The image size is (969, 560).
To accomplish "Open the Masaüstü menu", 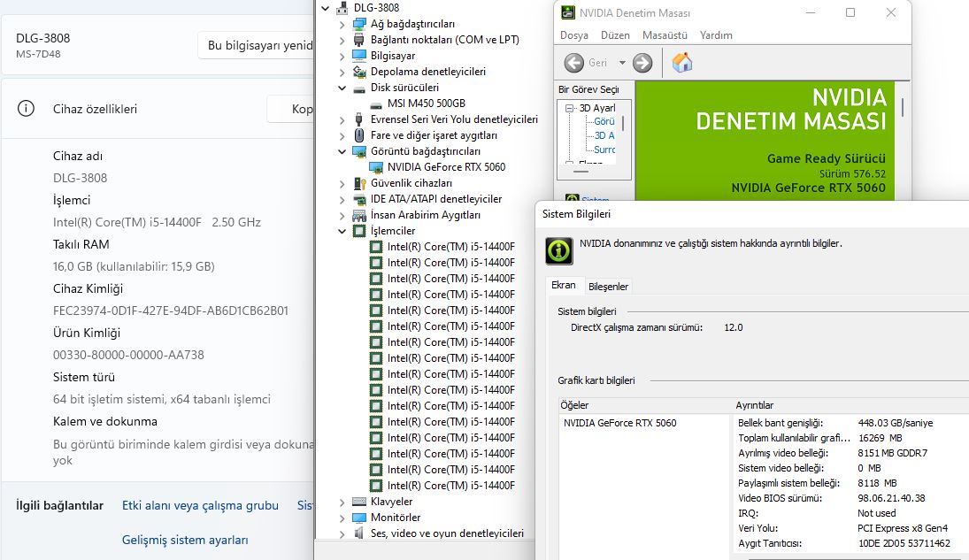I will point(665,35).
